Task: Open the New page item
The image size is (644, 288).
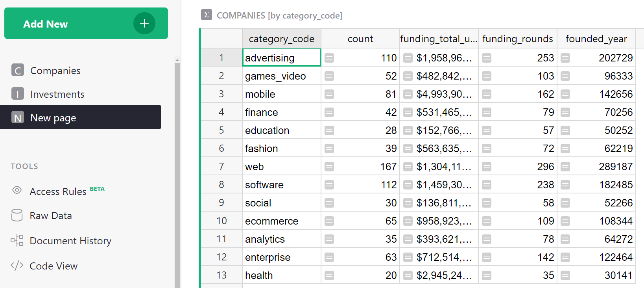Action: (53, 117)
